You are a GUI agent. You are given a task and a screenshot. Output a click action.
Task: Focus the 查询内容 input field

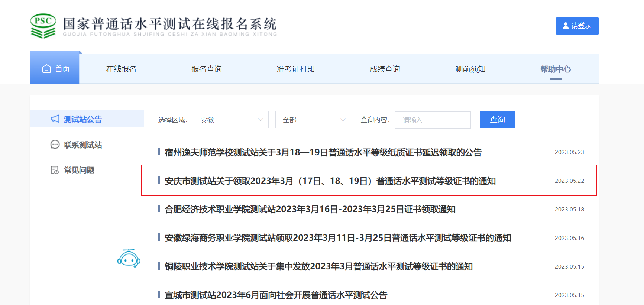(x=433, y=120)
